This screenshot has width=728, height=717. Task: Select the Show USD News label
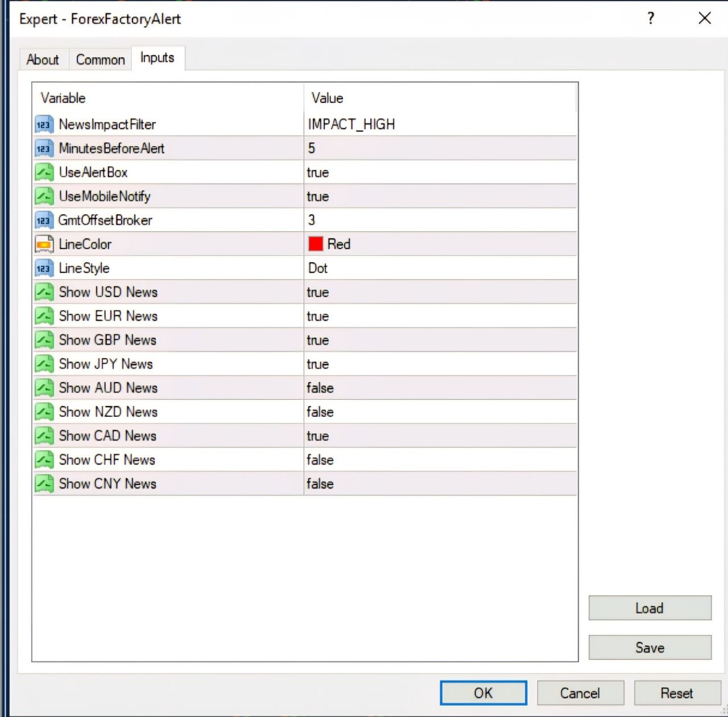pyautogui.click(x=108, y=292)
